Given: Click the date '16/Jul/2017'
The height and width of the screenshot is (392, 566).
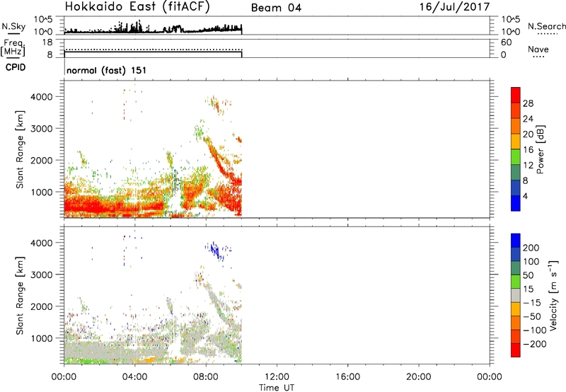Looking at the screenshot, I should [x=454, y=7].
